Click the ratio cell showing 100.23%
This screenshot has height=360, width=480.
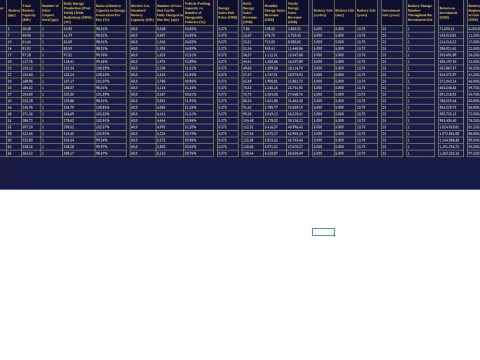(111, 75)
